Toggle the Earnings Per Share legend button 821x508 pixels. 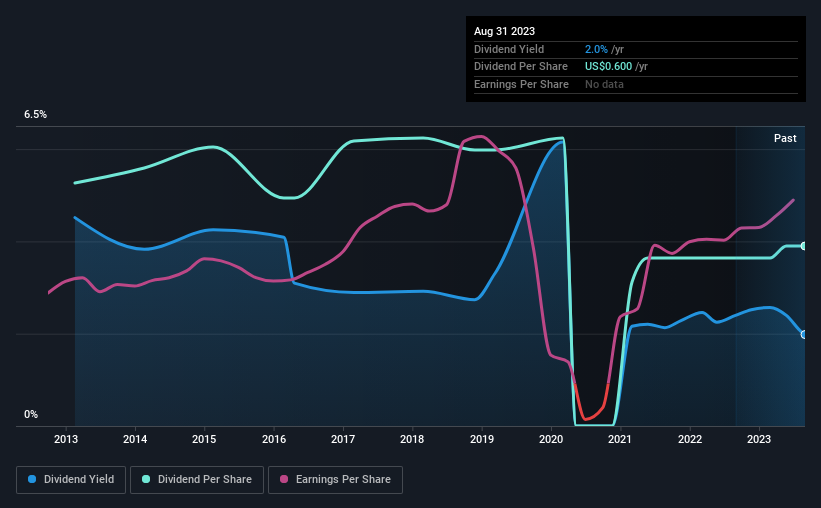pos(335,480)
